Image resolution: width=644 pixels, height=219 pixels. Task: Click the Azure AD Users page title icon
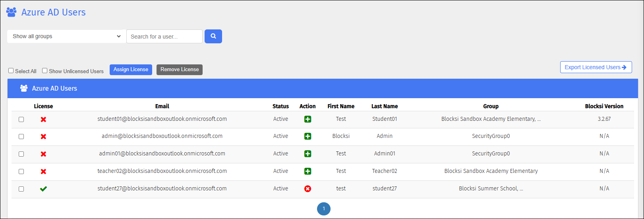(12, 12)
